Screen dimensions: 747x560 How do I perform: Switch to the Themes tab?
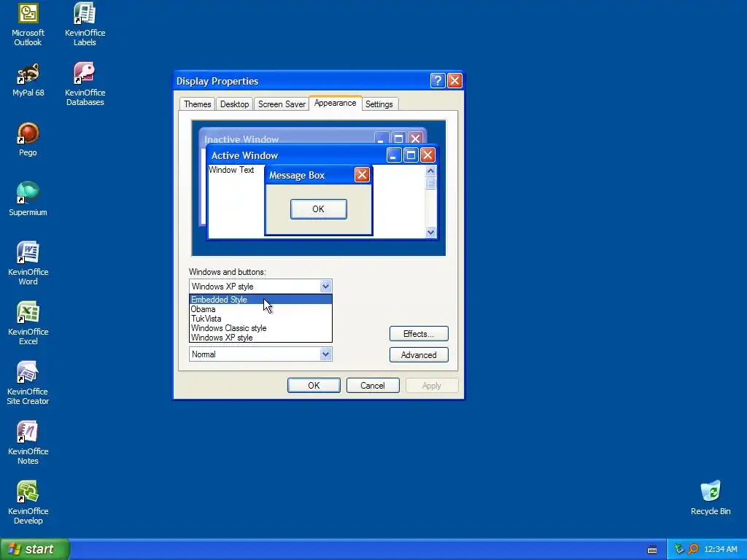197,104
